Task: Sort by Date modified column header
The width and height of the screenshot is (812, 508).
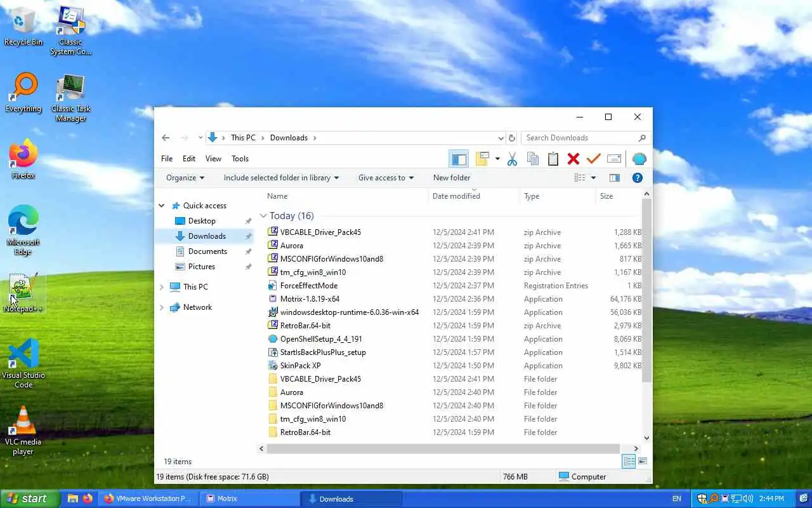Action: pos(475,196)
